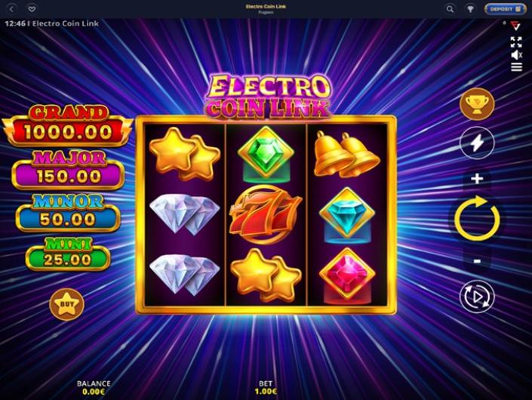
Task: Select the Major 150.00 jackpot panel
Action: pyautogui.click(x=68, y=171)
